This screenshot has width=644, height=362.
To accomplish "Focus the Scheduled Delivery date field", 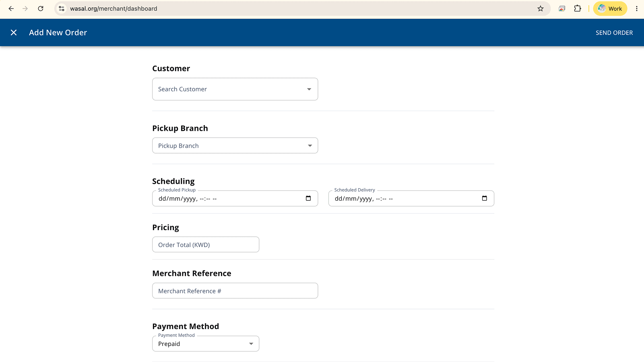I will [x=411, y=198].
